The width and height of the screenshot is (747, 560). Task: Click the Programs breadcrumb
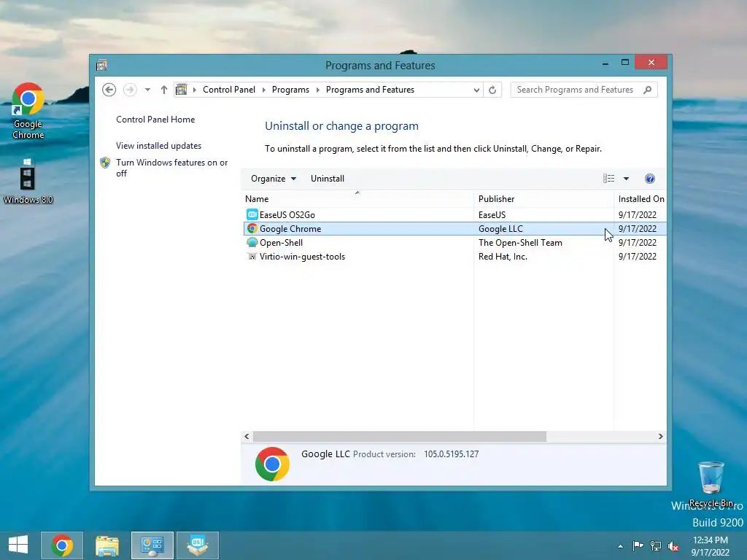[290, 90]
